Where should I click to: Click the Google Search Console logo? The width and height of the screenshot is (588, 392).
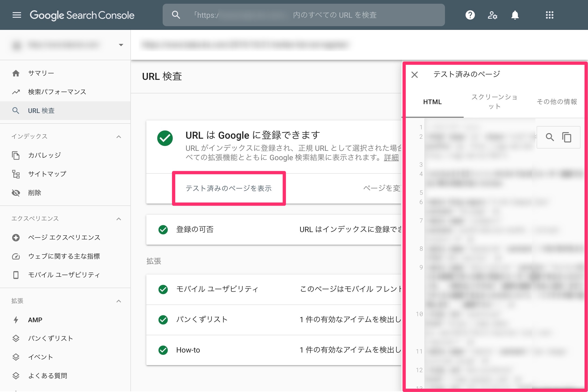click(x=82, y=15)
